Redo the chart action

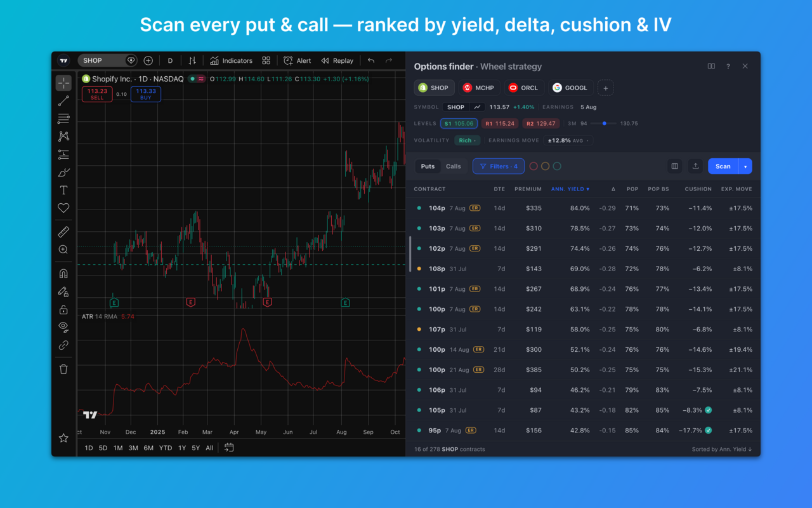pyautogui.click(x=389, y=60)
